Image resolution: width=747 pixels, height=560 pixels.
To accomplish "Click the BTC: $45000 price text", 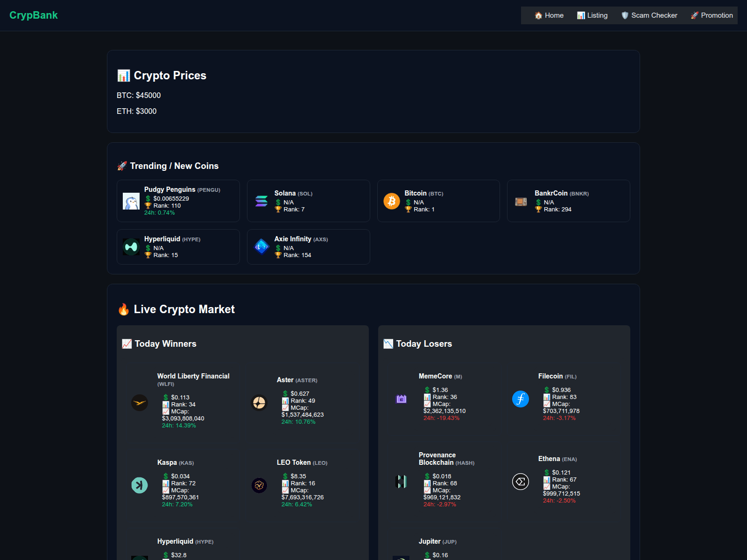I will point(139,95).
